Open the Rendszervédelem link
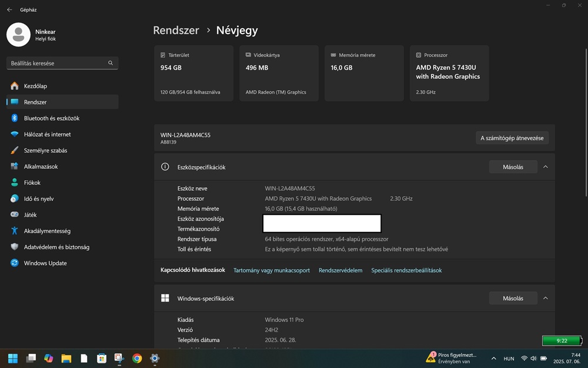The width and height of the screenshot is (588, 368). coord(340,270)
